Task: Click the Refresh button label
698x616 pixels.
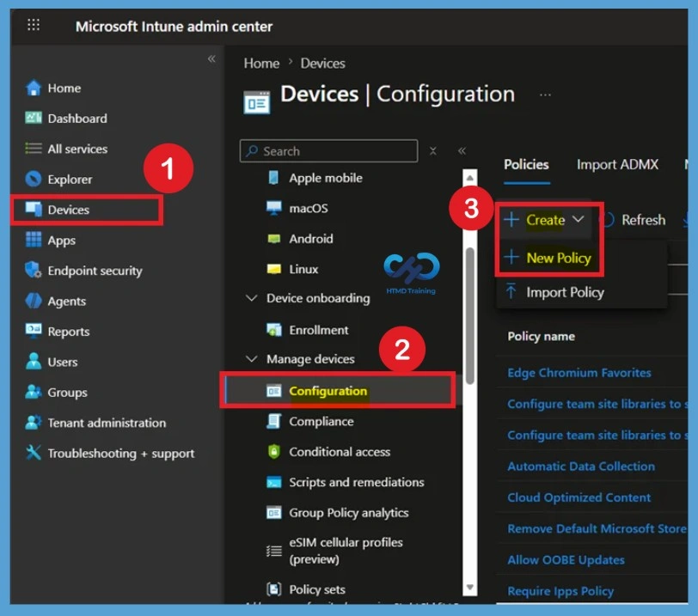Action: click(643, 220)
